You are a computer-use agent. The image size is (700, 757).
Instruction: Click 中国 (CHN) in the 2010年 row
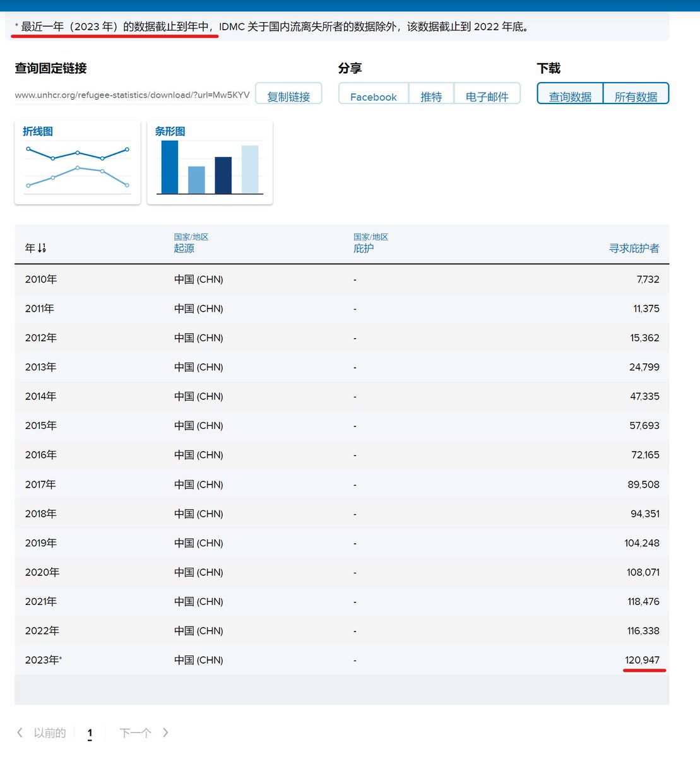[199, 279]
